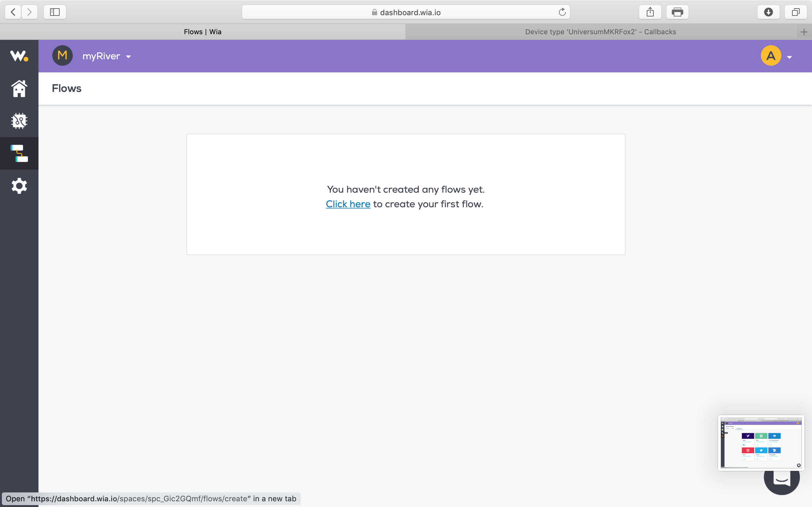Click the 'Click here' link
Image resolution: width=812 pixels, height=507 pixels.
pos(348,204)
